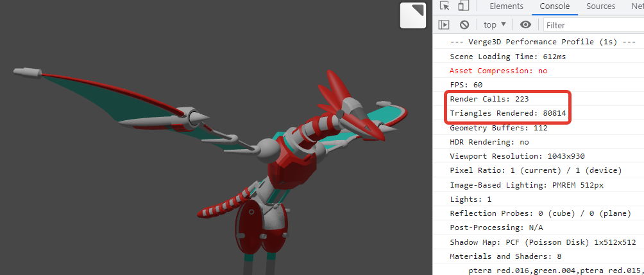Click the console Filter input field
This screenshot has width=644, height=275.
(593, 25)
